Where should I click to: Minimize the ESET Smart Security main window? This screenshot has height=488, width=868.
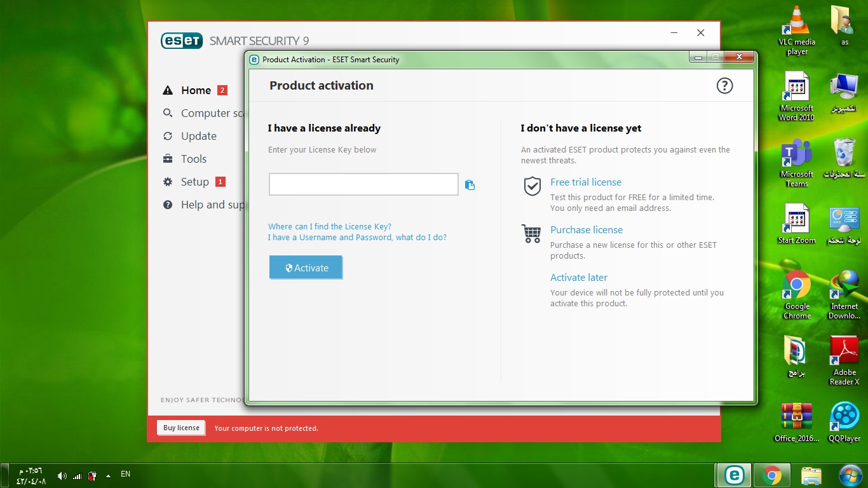(673, 32)
